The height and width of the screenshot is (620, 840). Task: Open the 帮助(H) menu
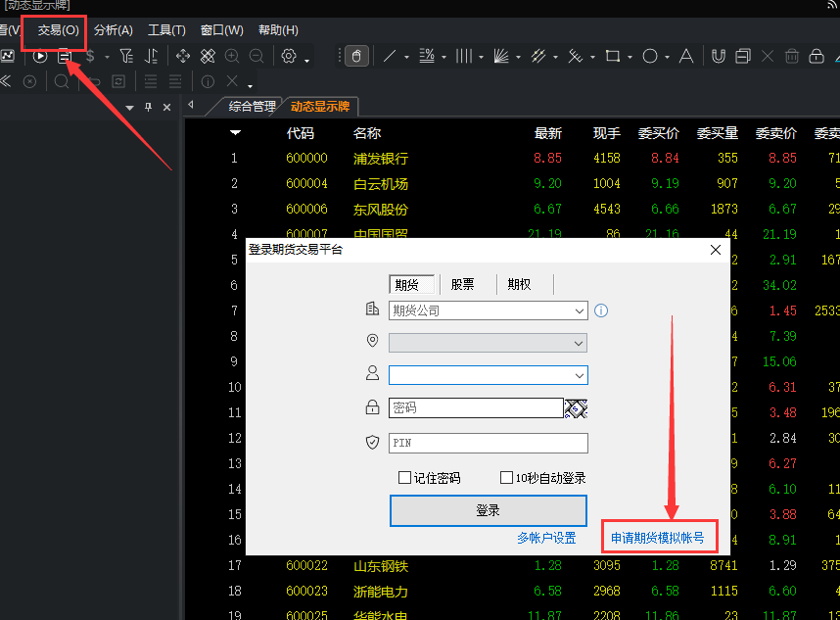(x=278, y=30)
